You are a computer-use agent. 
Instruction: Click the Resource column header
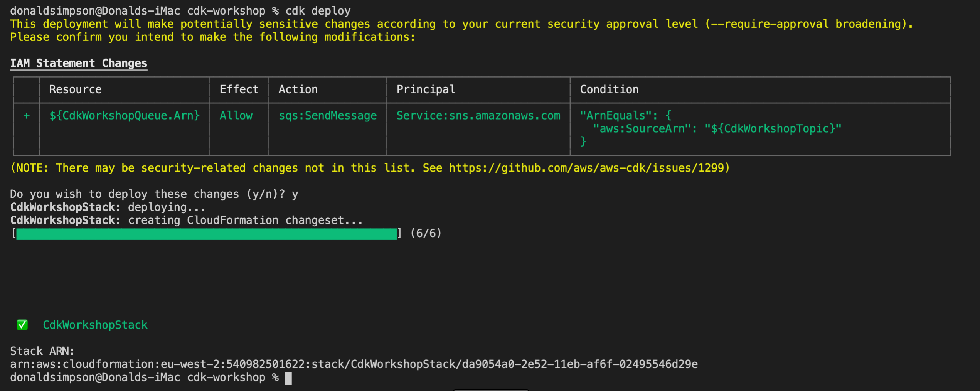(x=76, y=89)
